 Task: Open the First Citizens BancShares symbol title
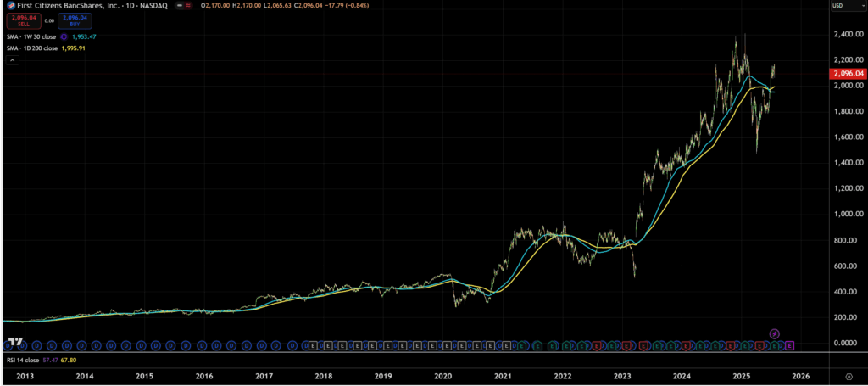pos(92,6)
